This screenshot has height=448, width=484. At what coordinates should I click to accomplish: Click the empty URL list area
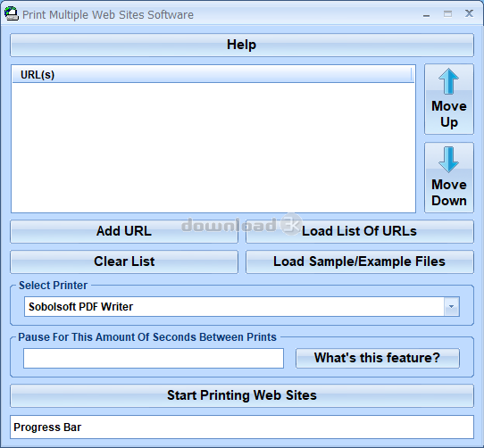(213, 147)
